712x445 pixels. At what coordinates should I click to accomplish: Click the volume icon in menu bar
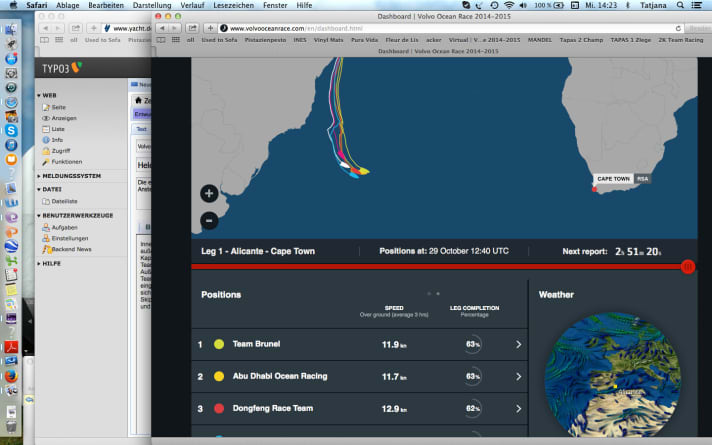(523, 5)
